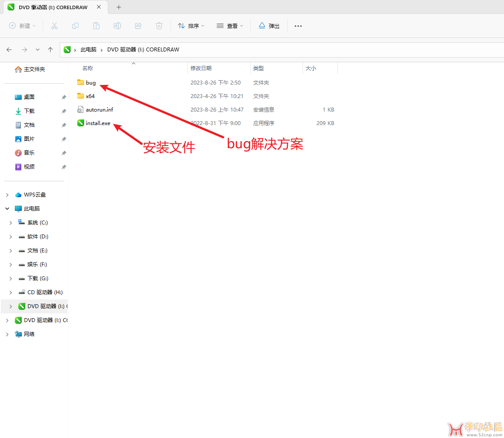Click the Rename icon in toolbar
The height and width of the screenshot is (438, 504).
(x=117, y=26)
